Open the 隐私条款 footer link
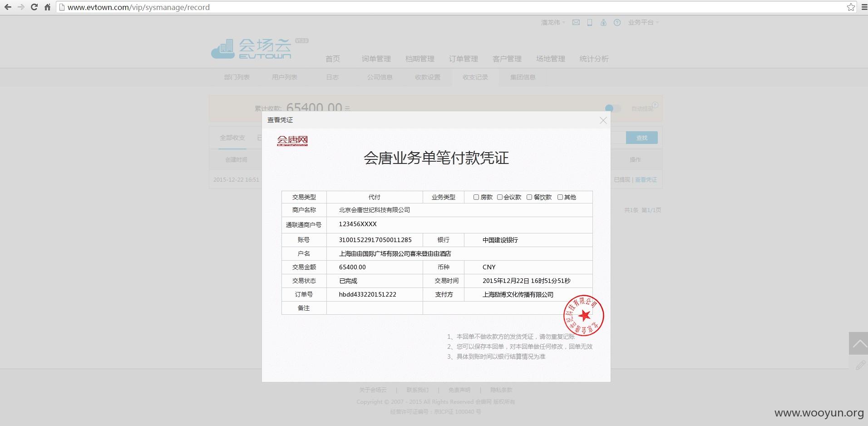Image resolution: width=868 pixels, height=426 pixels. click(x=501, y=390)
